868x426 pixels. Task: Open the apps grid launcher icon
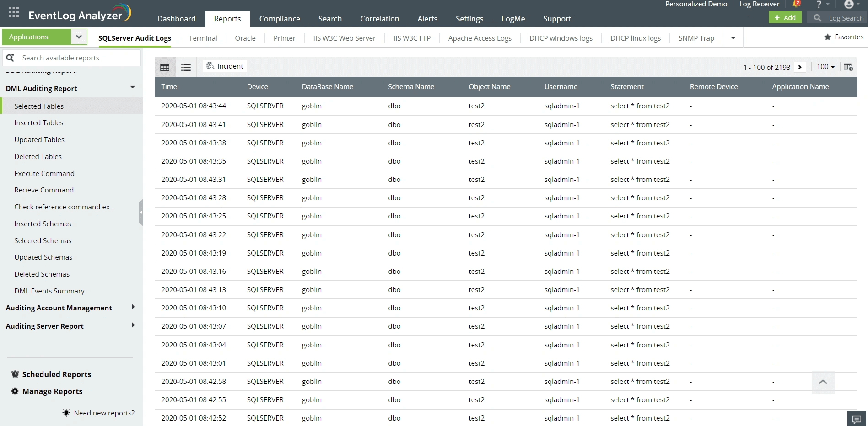pyautogui.click(x=14, y=12)
